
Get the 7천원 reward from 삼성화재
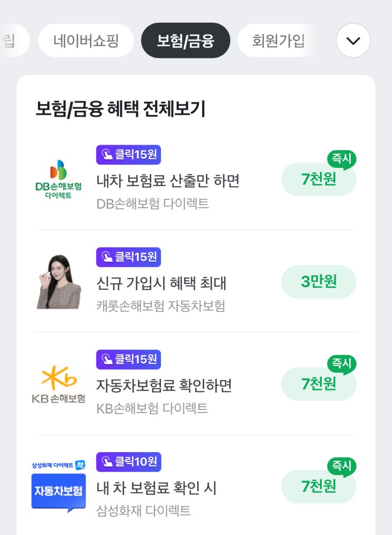[319, 487]
